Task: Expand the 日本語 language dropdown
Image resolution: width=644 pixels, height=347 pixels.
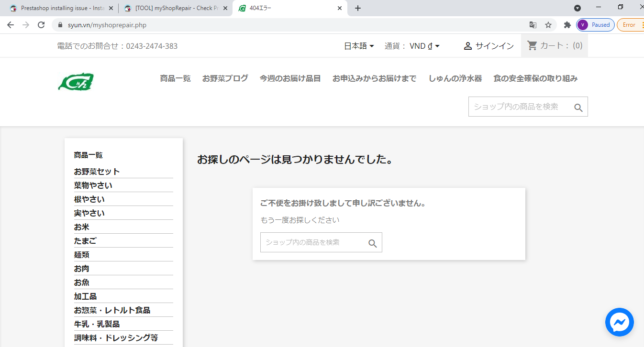Action: [359, 46]
